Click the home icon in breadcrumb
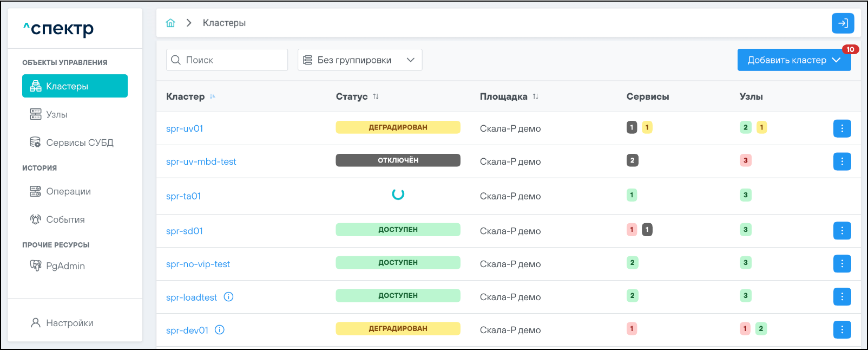The width and height of the screenshot is (868, 350). [x=170, y=23]
